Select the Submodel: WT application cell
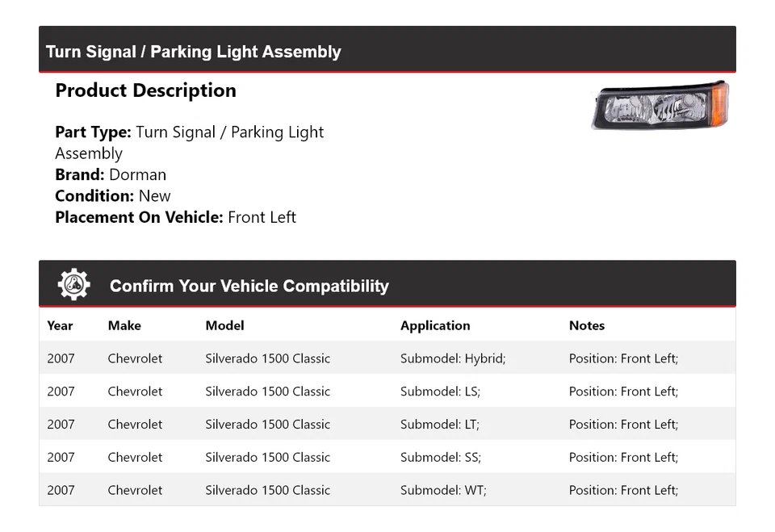Screen dimensions: 775x532 (443, 490)
